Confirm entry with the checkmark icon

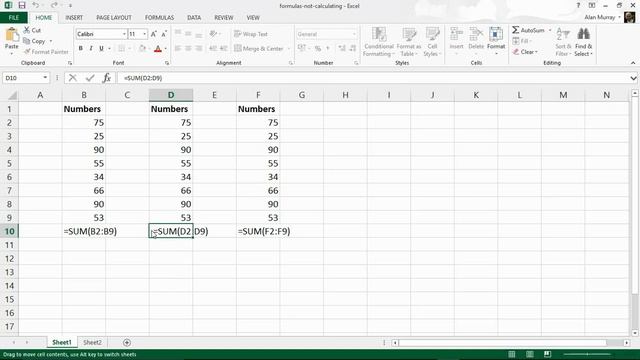pyautogui.click(x=90, y=78)
